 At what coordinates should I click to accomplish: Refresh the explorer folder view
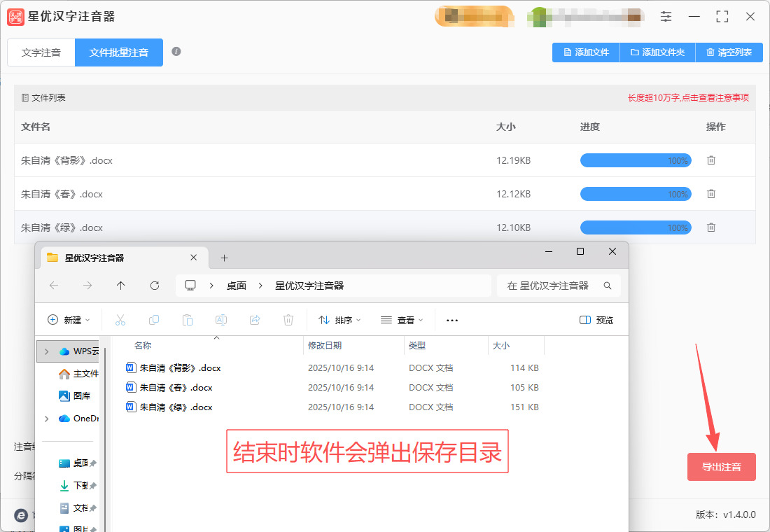click(x=155, y=286)
